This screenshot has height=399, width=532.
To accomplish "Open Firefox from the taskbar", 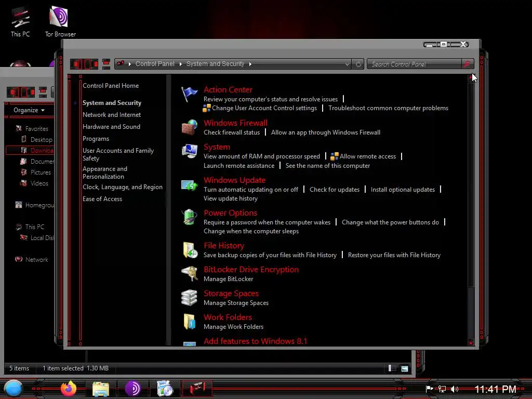I will 69,389.
